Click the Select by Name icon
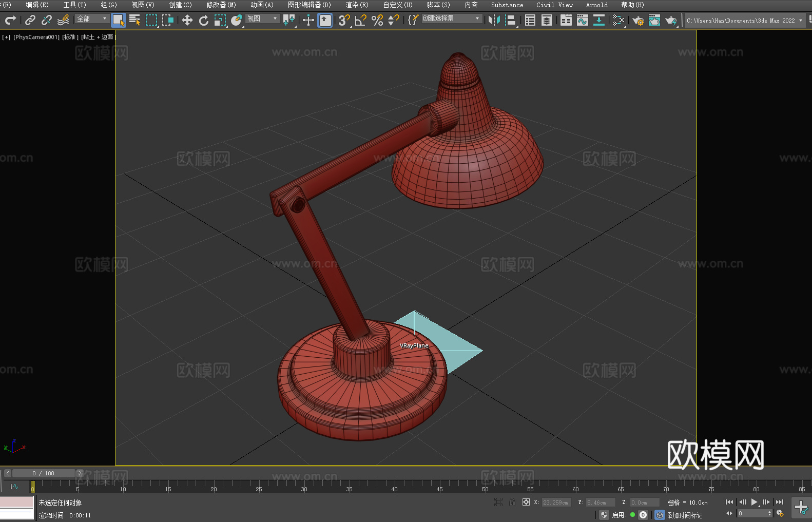 click(134, 20)
